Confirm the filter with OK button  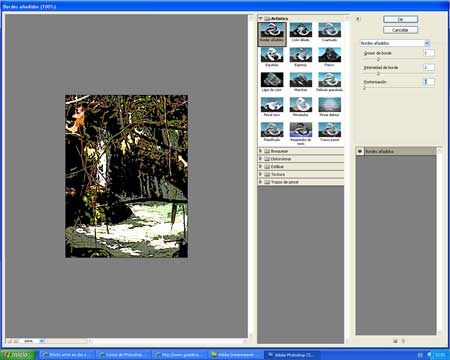(x=400, y=19)
